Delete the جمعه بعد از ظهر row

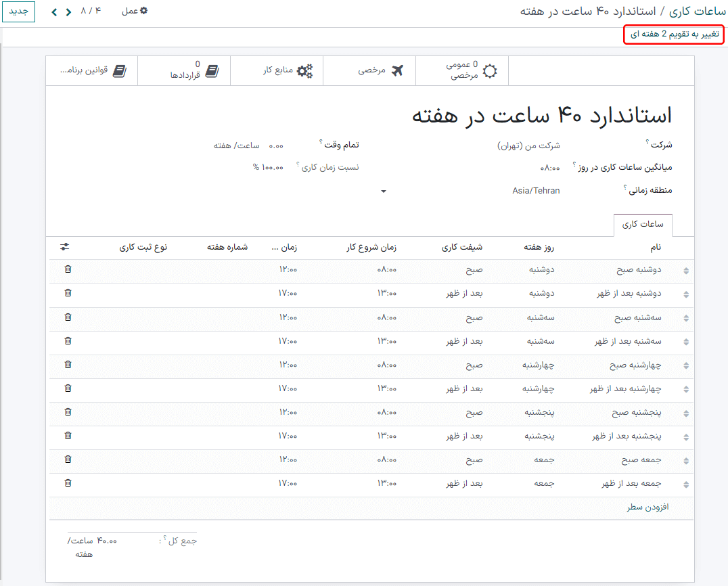coord(67,483)
